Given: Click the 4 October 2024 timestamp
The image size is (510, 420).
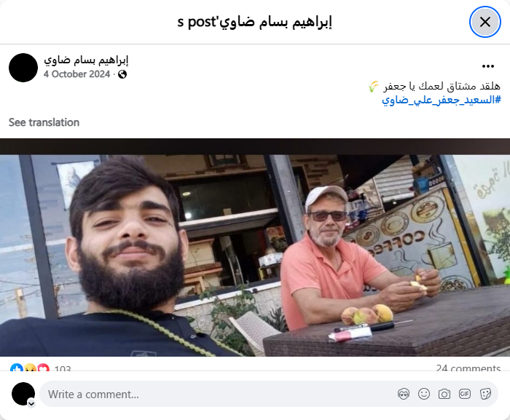Looking at the screenshot, I should pos(76,74).
